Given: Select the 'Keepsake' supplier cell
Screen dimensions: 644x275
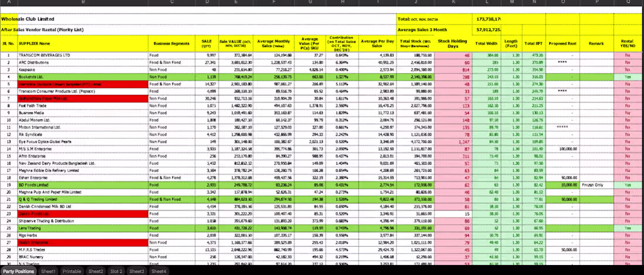Looking at the screenshot, I should click(x=83, y=69).
